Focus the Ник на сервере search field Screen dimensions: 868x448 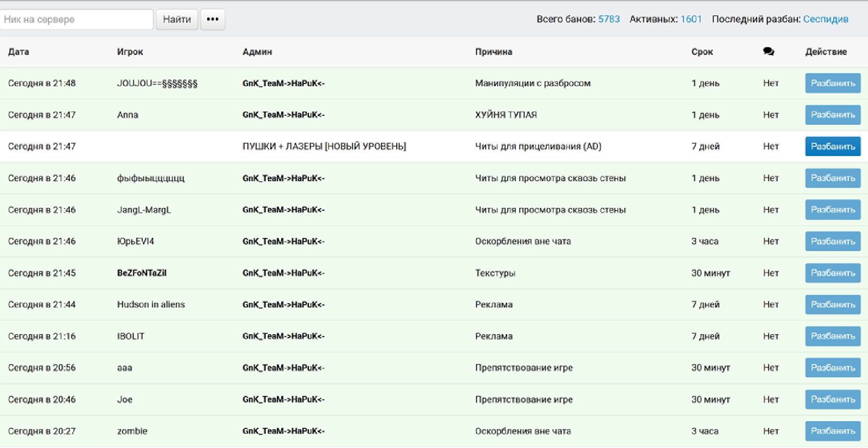click(77, 20)
